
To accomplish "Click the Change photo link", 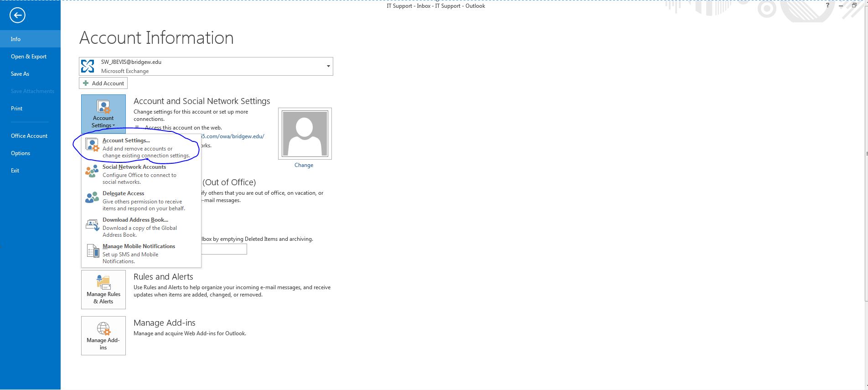I will 304,165.
